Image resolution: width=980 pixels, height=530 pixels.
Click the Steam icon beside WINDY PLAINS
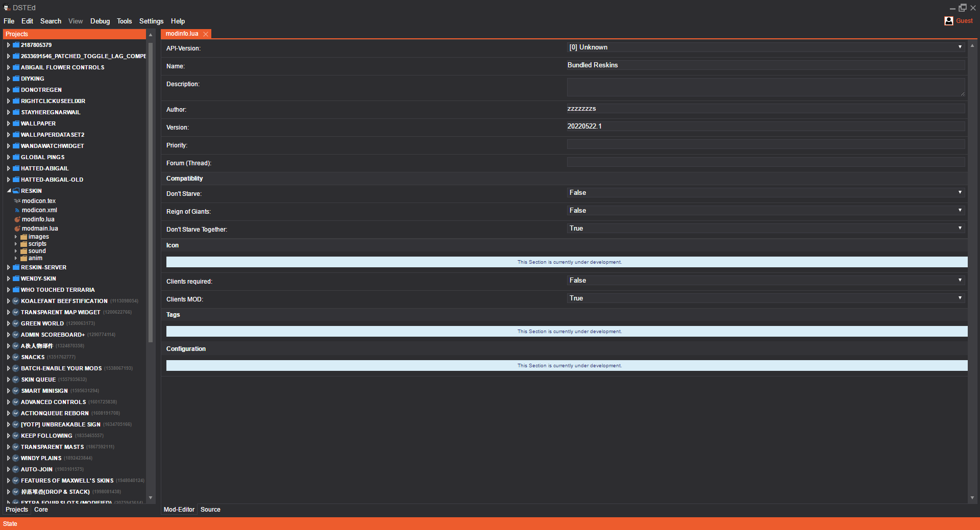tap(16, 458)
